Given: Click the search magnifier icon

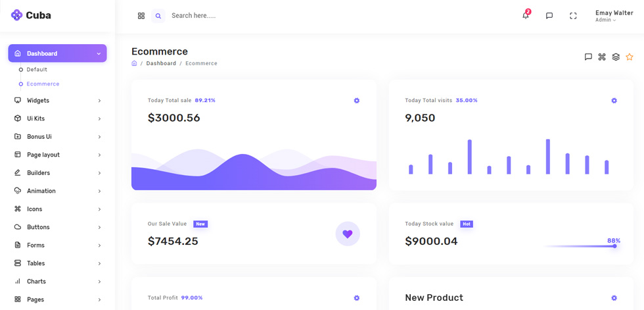Looking at the screenshot, I should 158,16.
